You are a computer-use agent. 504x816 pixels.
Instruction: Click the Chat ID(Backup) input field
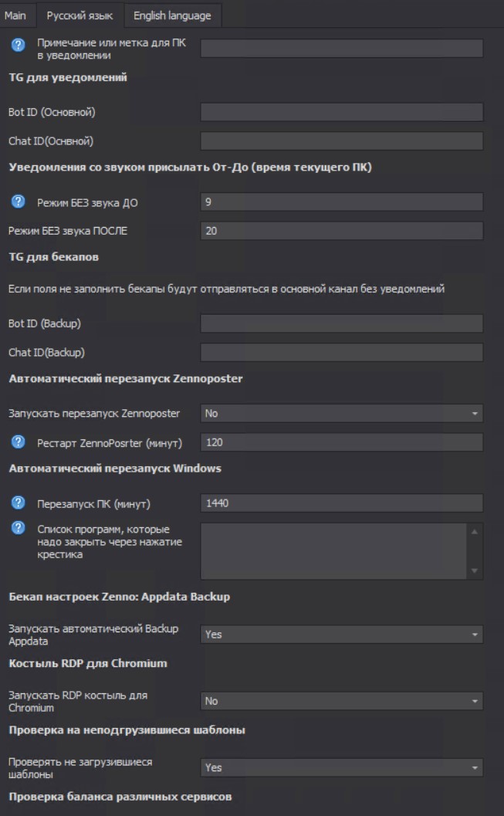[x=341, y=353]
